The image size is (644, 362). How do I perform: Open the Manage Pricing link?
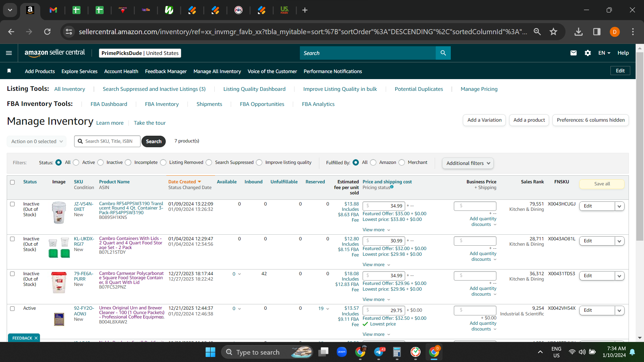[479, 89]
